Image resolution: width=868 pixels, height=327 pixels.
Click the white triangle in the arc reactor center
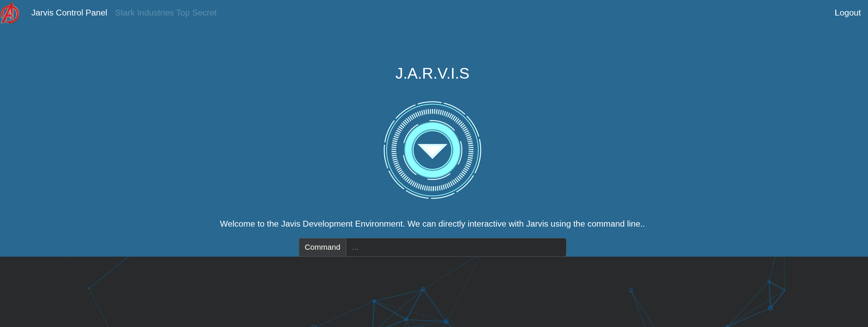tap(432, 150)
